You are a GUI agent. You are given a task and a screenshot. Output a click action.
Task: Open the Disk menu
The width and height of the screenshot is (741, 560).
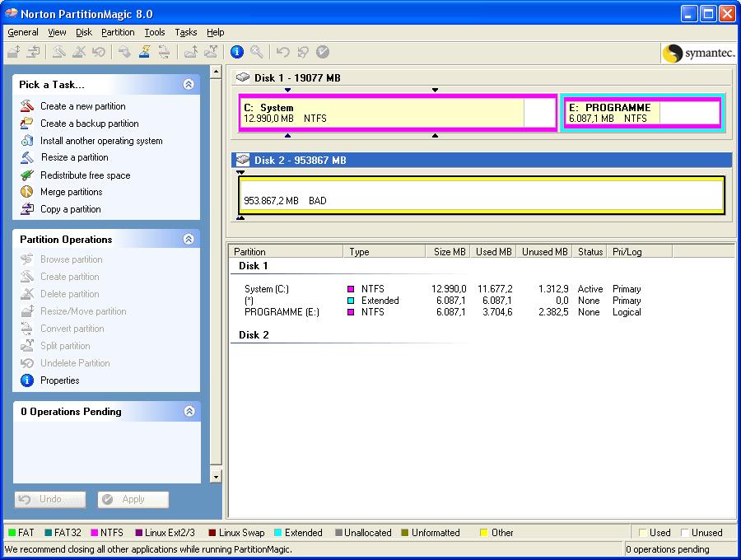pyautogui.click(x=84, y=32)
